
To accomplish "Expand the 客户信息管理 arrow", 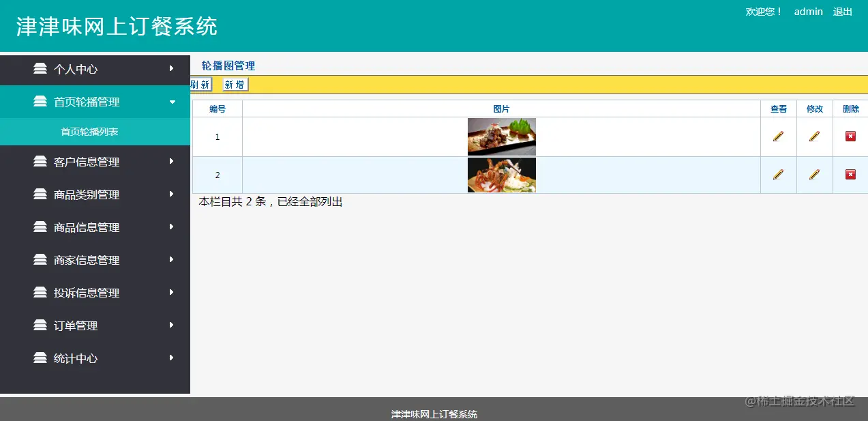I will click(x=172, y=161).
